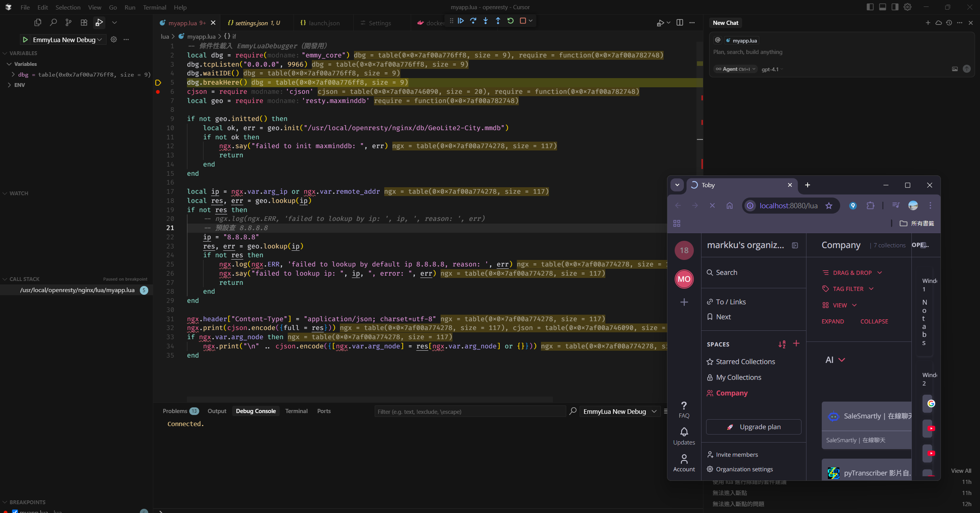This screenshot has width=980, height=513.
Task: Expand the dbg table variable
Action: (x=13, y=75)
